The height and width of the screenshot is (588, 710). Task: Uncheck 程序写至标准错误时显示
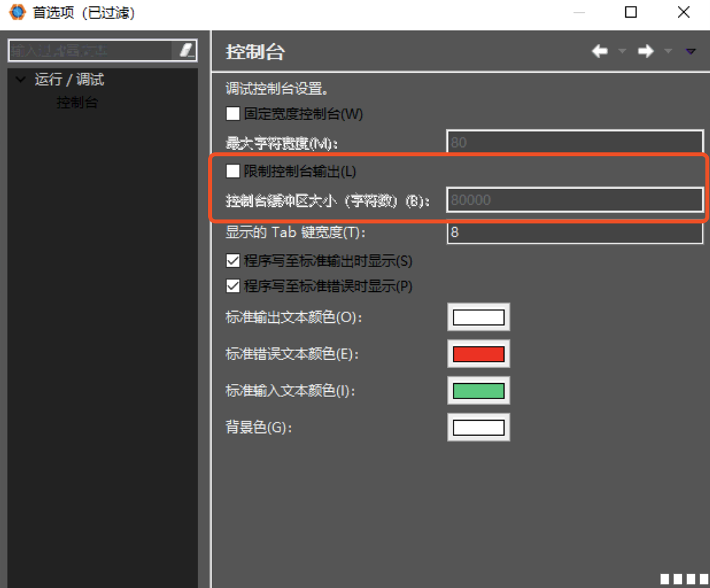233,286
